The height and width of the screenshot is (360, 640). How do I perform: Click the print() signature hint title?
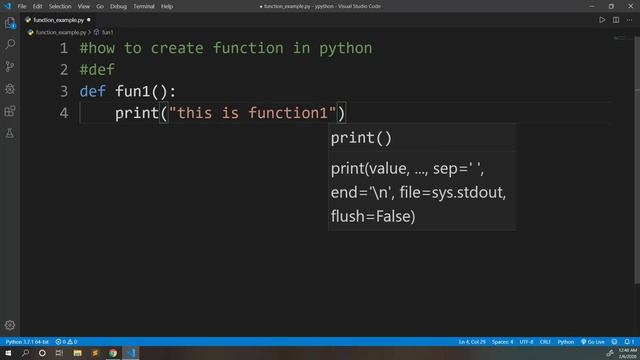[361, 138]
